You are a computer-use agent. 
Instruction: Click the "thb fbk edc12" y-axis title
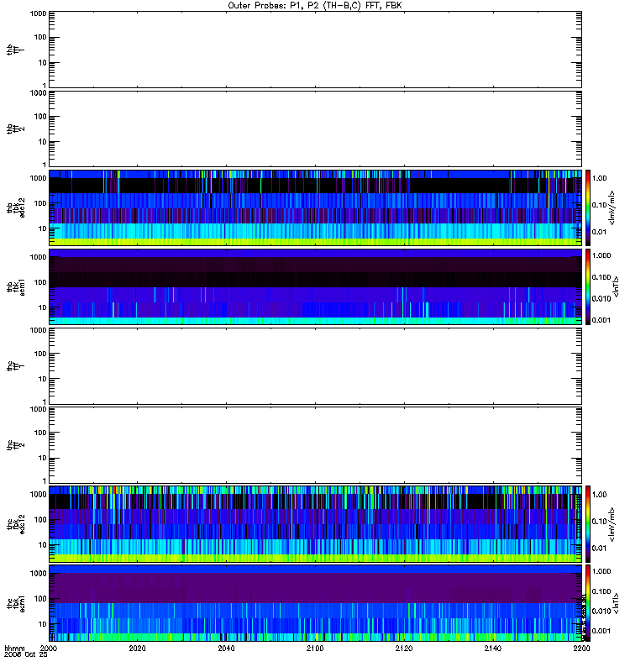(16, 207)
